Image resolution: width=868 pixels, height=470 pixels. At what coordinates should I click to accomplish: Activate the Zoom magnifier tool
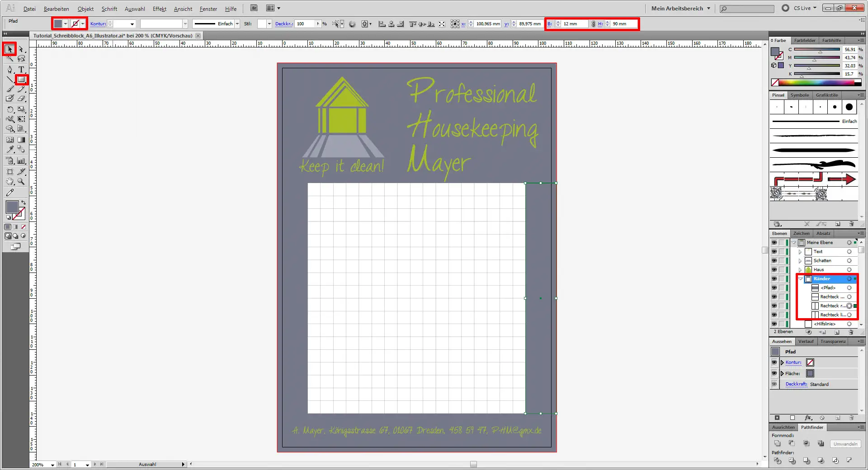point(21,182)
